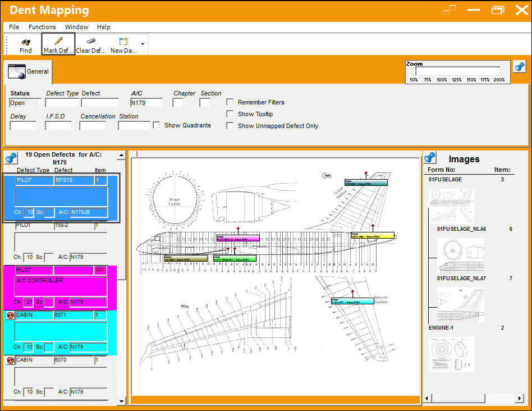Click the pushpin icon on defects list panel
Image resolution: width=532 pixels, height=411 pixels.
(12, 158)
